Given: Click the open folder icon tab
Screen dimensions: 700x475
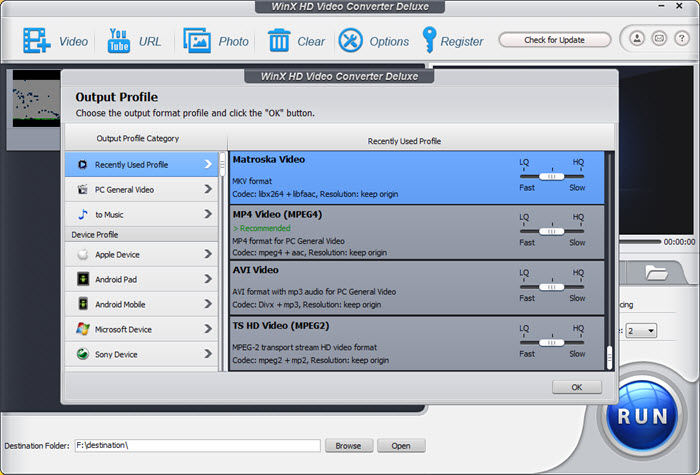Looking at the screenshot, I should [656, 272].
